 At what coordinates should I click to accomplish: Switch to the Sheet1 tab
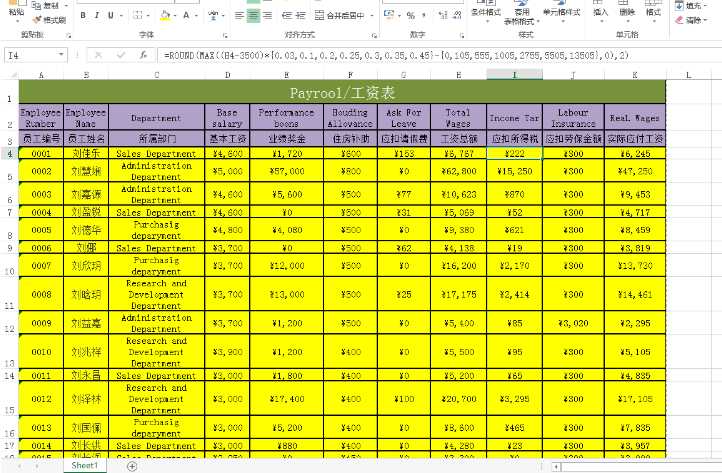(x=85, y=466)
